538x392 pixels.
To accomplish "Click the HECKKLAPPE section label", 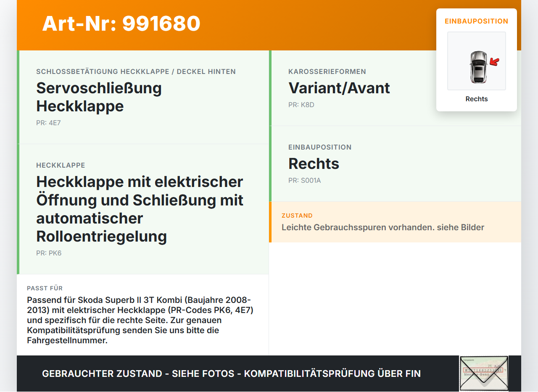I will pyautogui.click(x=61, y=166).
